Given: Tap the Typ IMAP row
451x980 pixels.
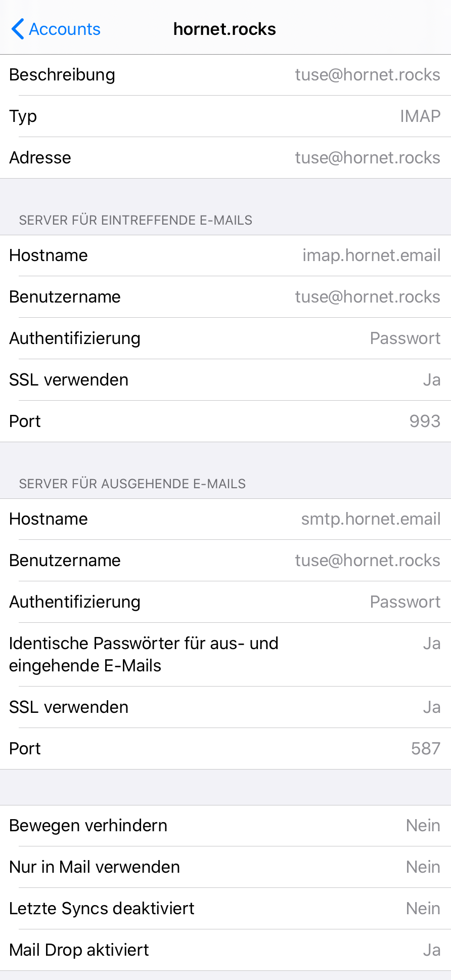Looking at the screenshot, I should (225, 116).
